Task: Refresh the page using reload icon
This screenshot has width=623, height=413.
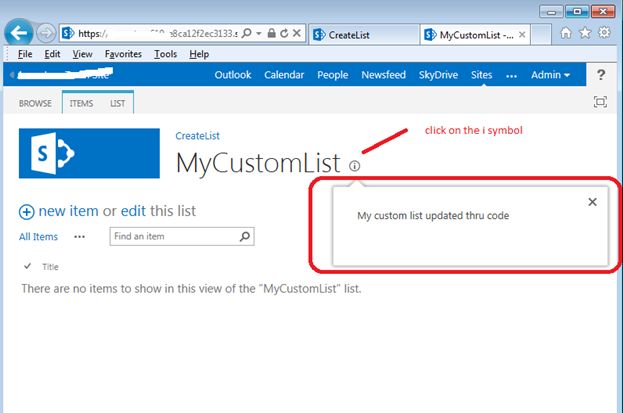Action: pyautogui.click(x=284, y=33)
